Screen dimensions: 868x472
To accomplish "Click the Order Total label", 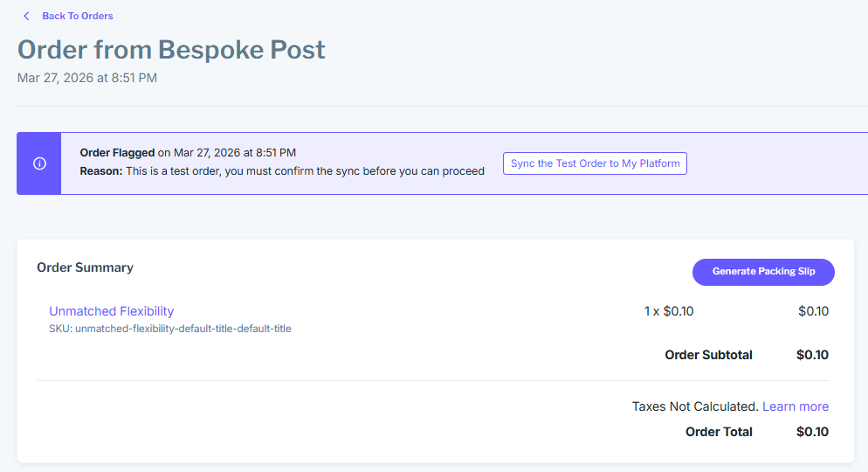I will click(x=719, y=432).
